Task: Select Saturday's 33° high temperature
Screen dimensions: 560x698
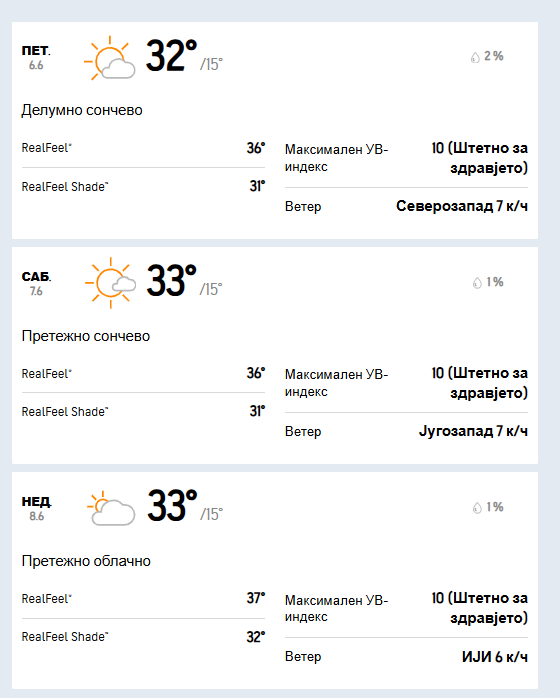Action: pyautogui.click(x=171, y=280)
